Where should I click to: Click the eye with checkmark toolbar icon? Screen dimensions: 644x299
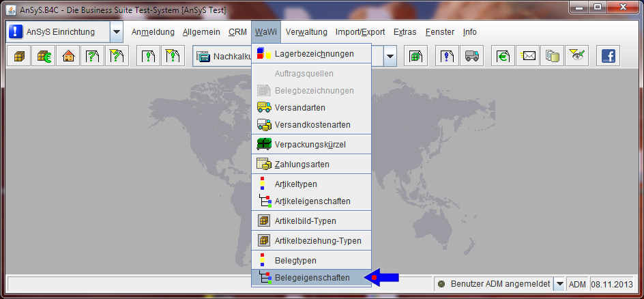pos(577,57)
